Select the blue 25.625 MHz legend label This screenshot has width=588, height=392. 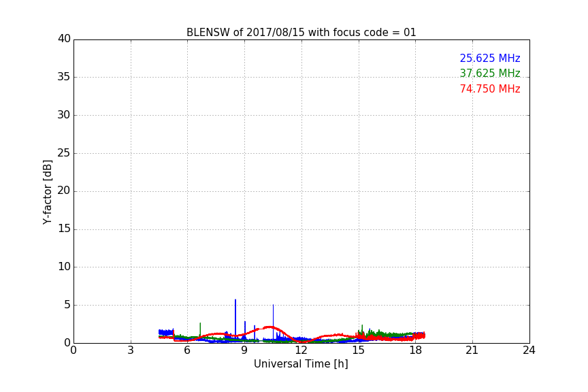point(490,58)
